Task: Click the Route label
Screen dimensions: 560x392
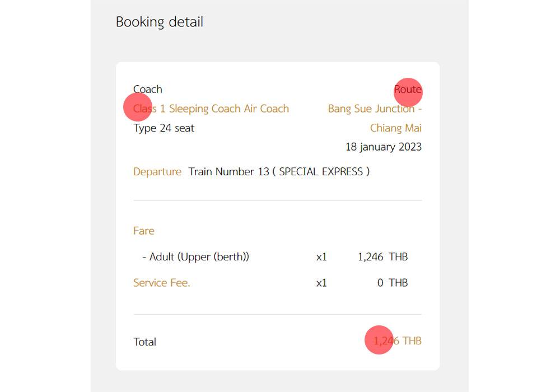Action: [408, 90]
